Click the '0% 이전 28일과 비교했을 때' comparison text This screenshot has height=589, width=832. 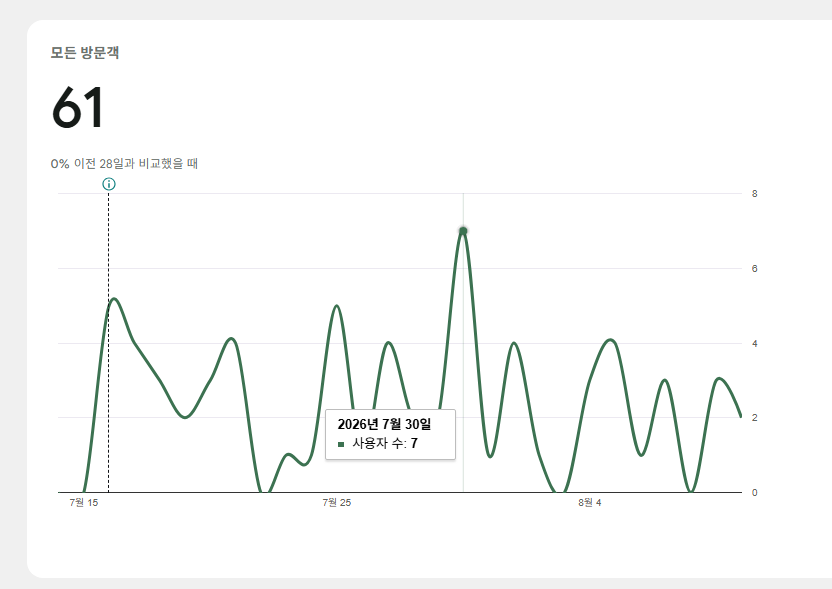tap(124, 163)
